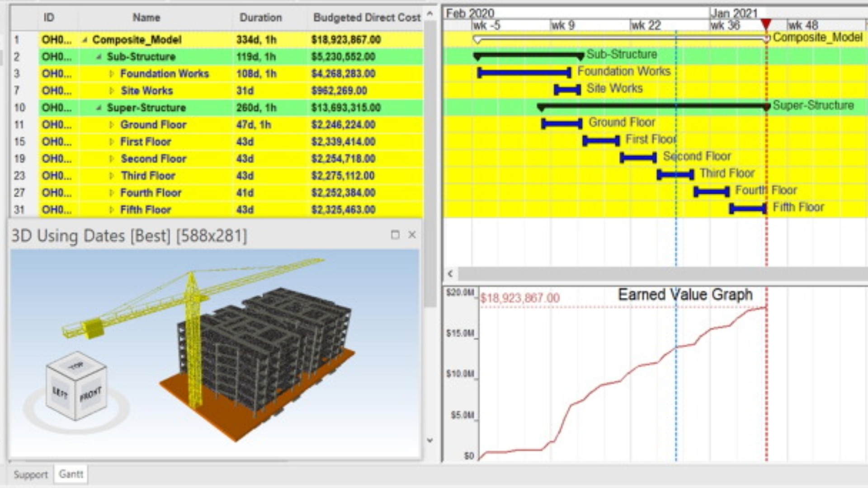
Task: Collapse the Composite_Model tree node
Action: (x=85, y=40)
